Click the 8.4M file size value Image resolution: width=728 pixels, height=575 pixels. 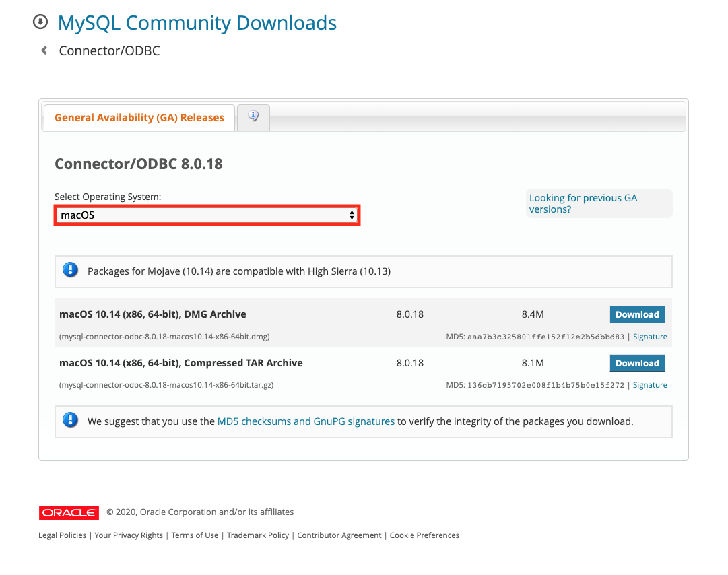coord(533,314)
